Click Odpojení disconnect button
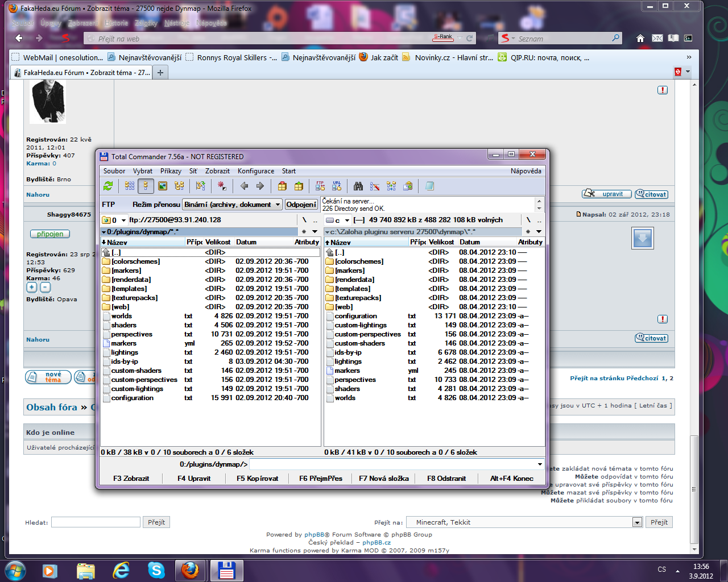The image size is (728, 582). (301, 205)
